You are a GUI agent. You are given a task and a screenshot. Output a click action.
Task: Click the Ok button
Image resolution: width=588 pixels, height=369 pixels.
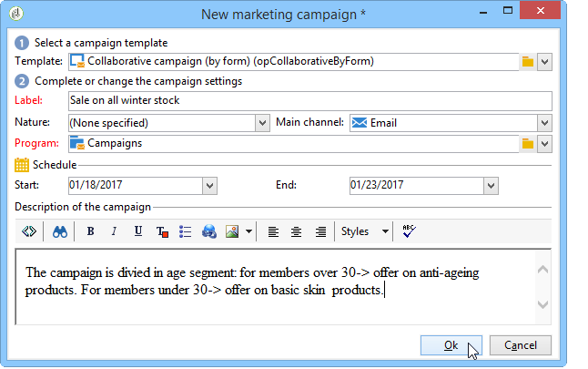tap(451, 345)
